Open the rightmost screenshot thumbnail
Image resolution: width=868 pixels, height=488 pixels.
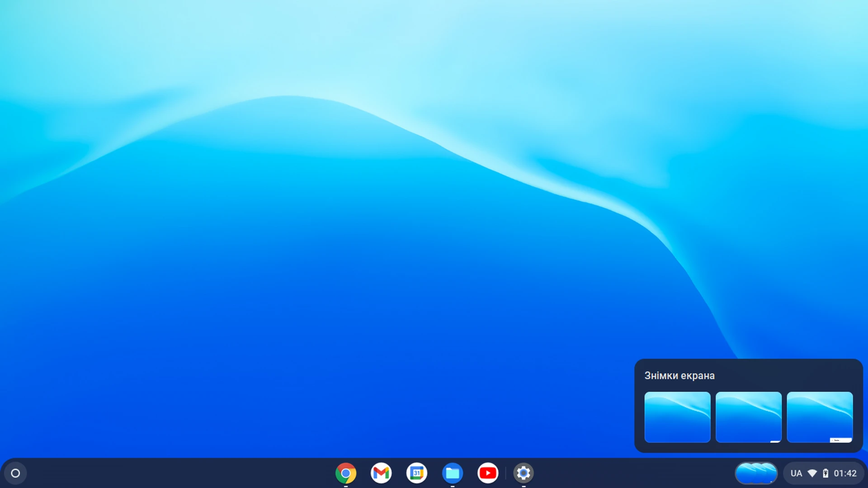point(820,417)
